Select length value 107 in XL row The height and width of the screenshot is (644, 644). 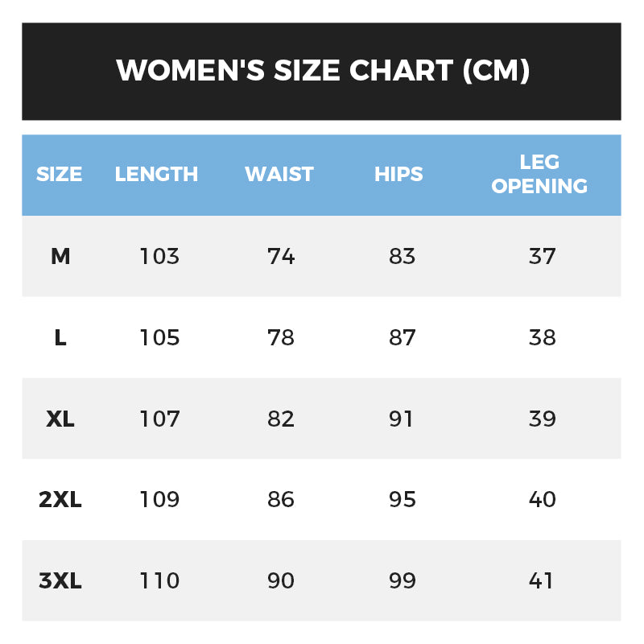tap(159, 419)
